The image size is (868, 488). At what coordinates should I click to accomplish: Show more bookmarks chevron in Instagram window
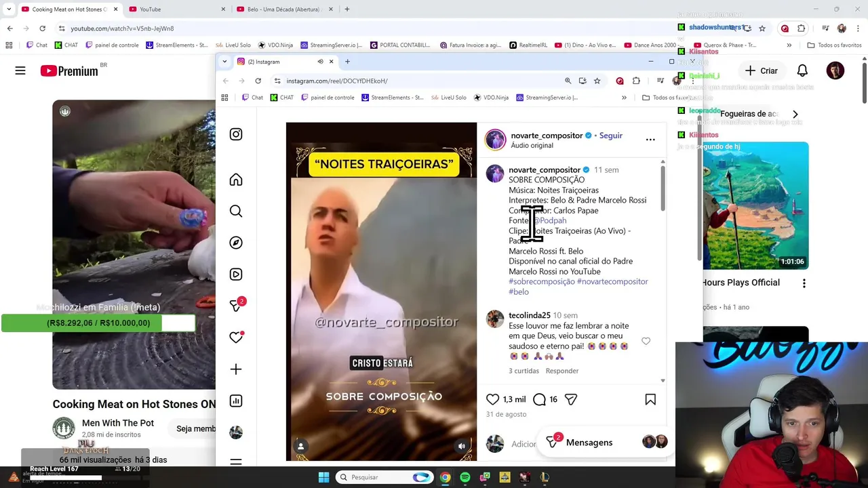[x=624, y=98]
